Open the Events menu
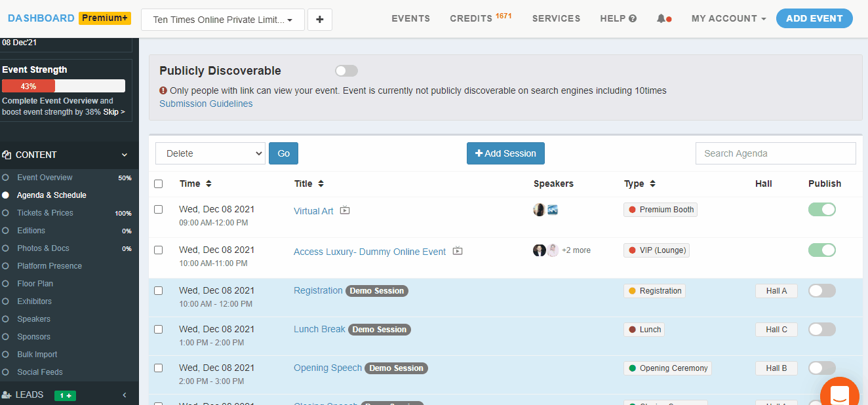The height and width of the screenshot is (405, 868). coord(411,18)
